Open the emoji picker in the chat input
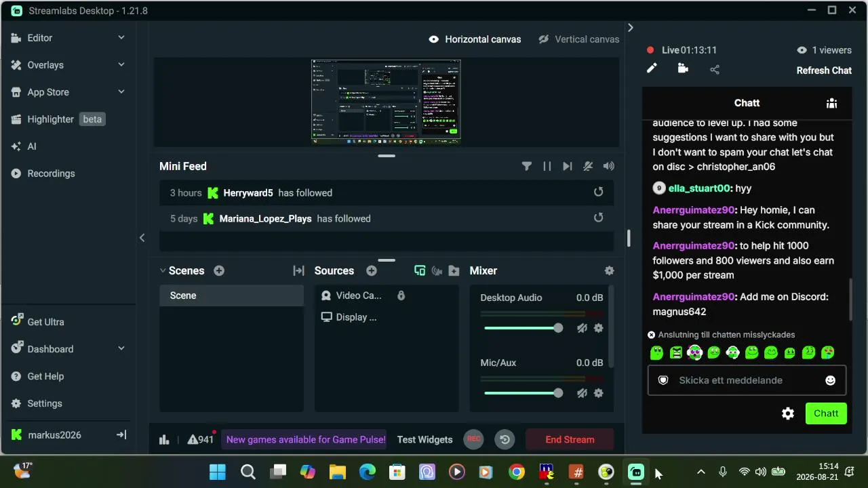Screen dimensions: 868x488 (x=830, y=380)
